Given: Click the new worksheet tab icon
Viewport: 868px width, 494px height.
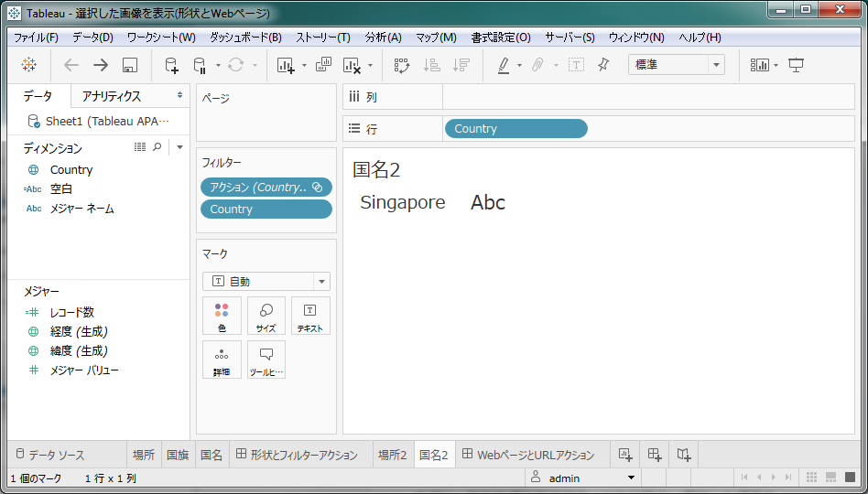Looking at the screenshot, I should (625, 455).
